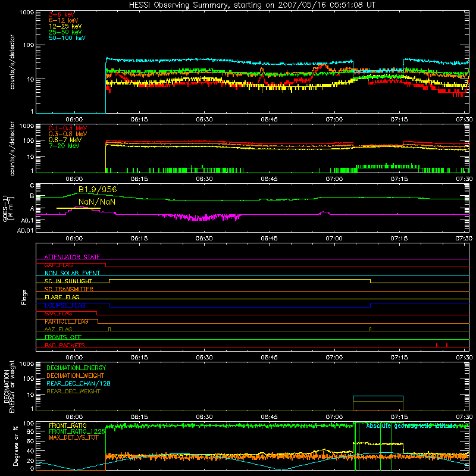Select the DECIMATION_ENERGY legend label
Screen dimensions: 476x476
[76, 368]
